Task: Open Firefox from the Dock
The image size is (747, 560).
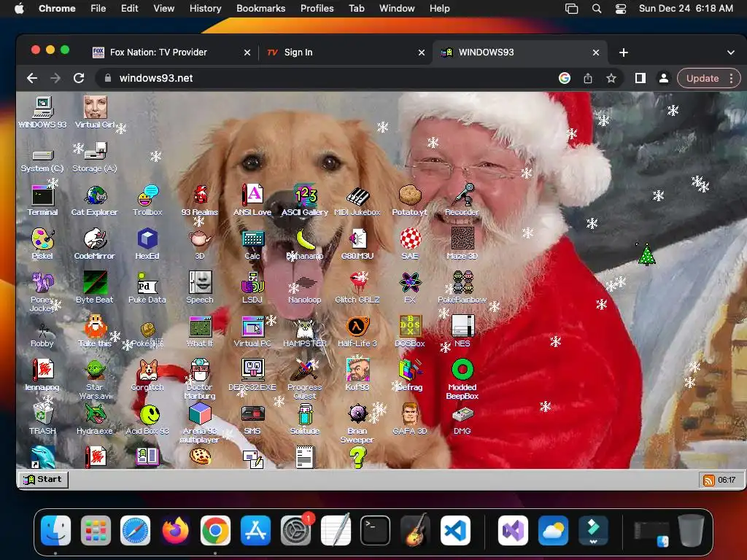Action: point(175,530)
